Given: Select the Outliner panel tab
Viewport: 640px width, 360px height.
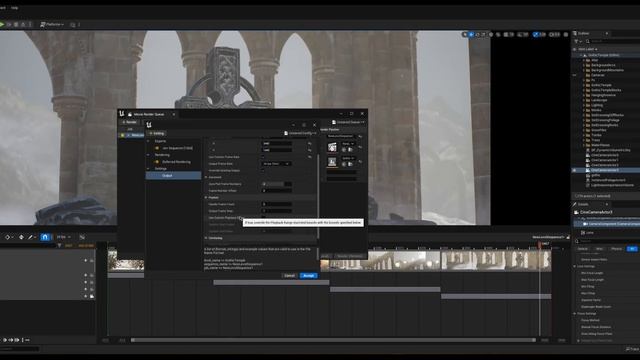Looking at the screenshot, I should pos(583,33).
